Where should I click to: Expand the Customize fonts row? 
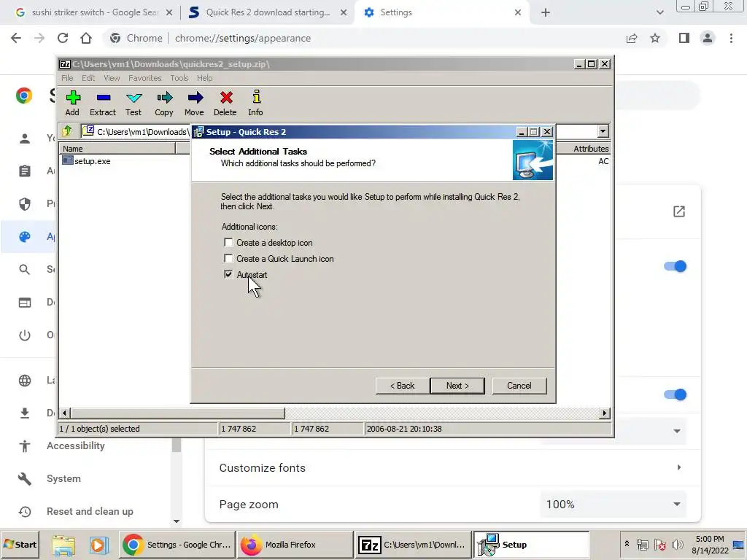coord(452,467)
